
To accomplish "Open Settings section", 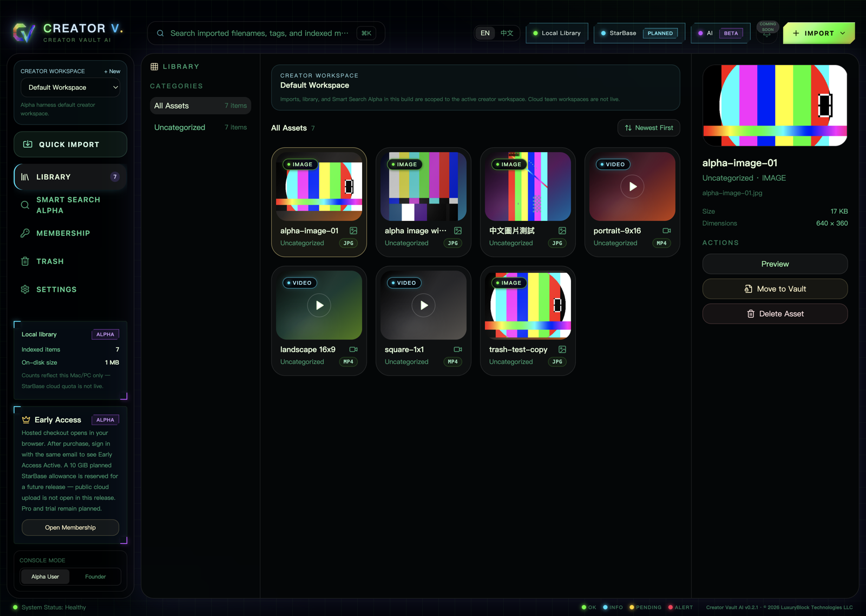I will click(x=70, y=290).
